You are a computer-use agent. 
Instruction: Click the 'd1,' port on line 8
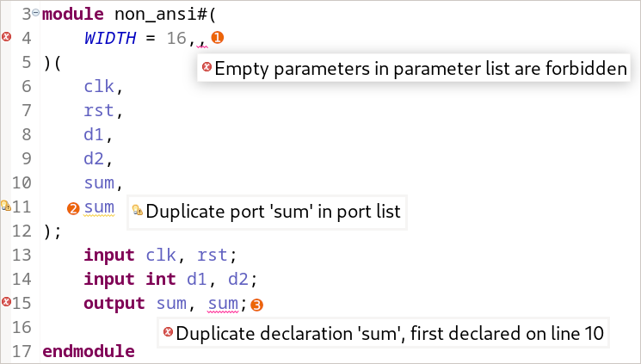coord(98,134)
